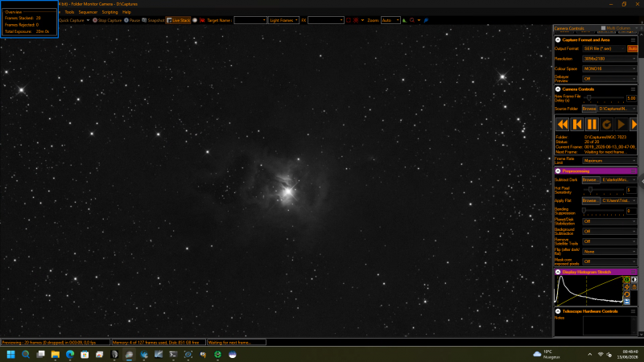Image resolution: width=644 pixels, height=362 pixels.
Task: Click the red magnifier focus tool icon
Action: click(x=412, y=20)
